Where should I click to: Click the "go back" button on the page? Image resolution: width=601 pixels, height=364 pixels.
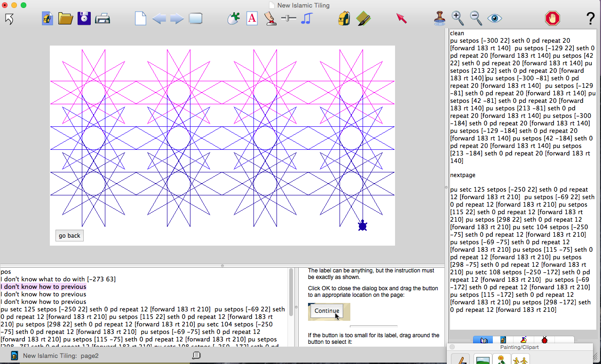[x=70, y=236]
